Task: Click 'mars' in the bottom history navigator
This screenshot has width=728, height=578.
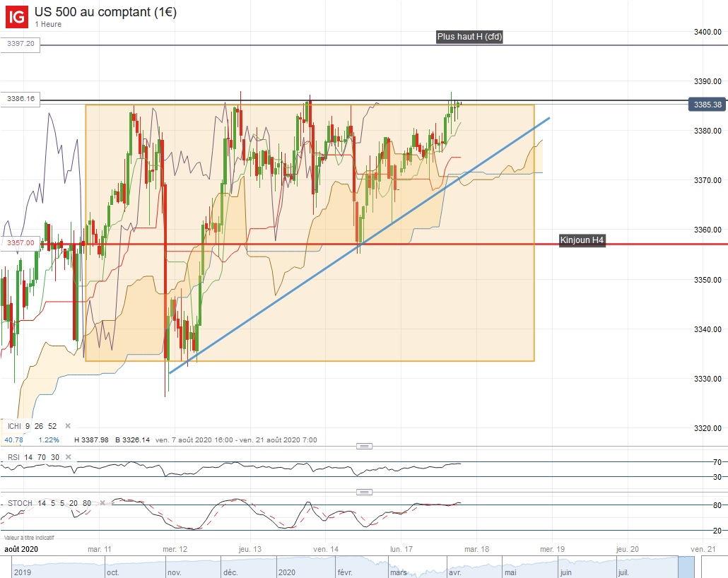Action: click(399, 572)
